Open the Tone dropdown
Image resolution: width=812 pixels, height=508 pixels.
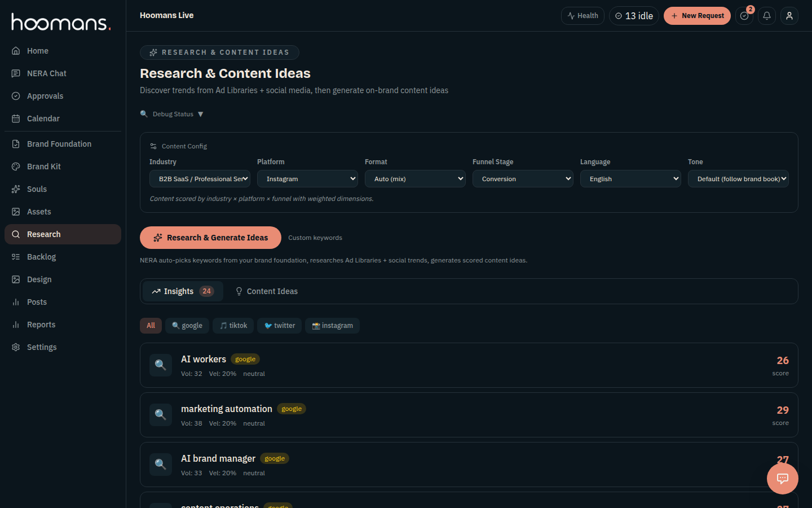tap(738, 179)
